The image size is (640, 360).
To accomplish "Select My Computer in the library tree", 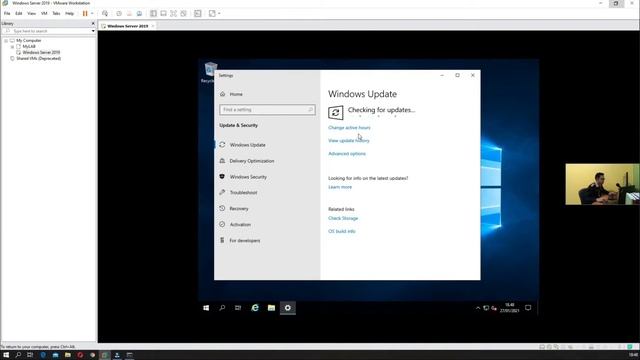I will (29, 41).
